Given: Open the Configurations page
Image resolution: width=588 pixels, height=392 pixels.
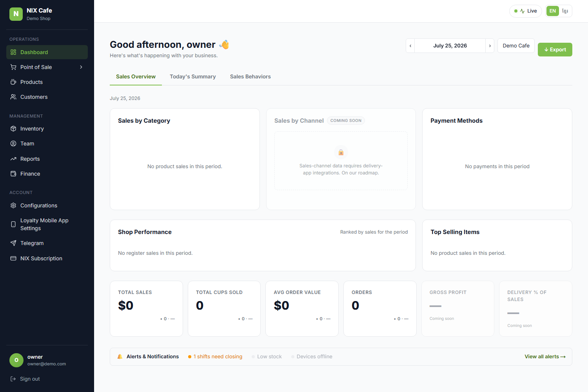Looking at the screenshot, I should click(x=47, y=205).
